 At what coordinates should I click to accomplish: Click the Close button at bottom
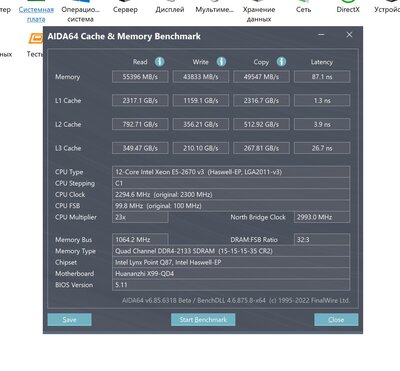coord(336,320)
